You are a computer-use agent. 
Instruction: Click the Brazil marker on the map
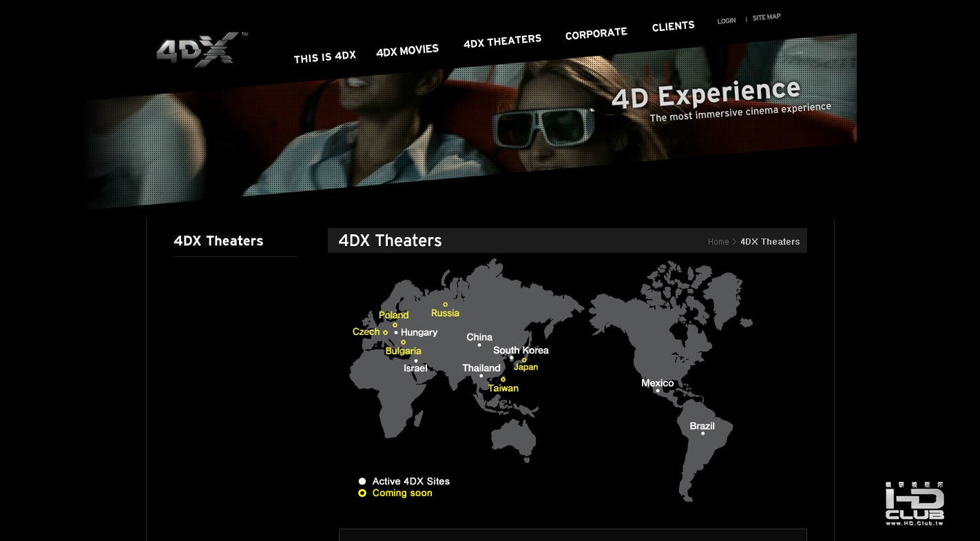click(702, 433)
